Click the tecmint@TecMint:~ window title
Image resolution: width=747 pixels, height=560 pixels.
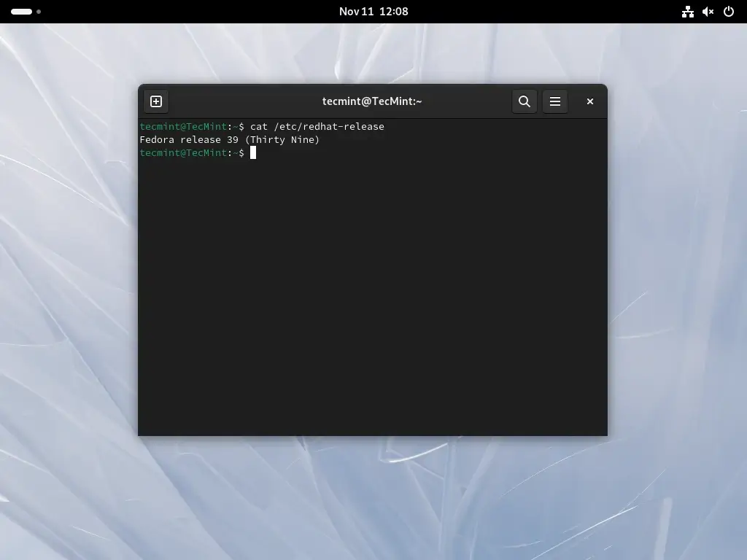(372, 101)
